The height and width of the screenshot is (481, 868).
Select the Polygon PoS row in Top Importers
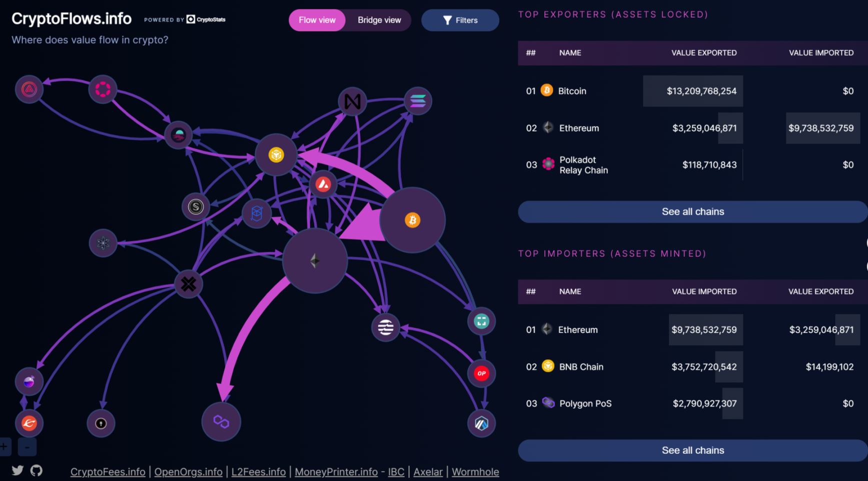693,403
